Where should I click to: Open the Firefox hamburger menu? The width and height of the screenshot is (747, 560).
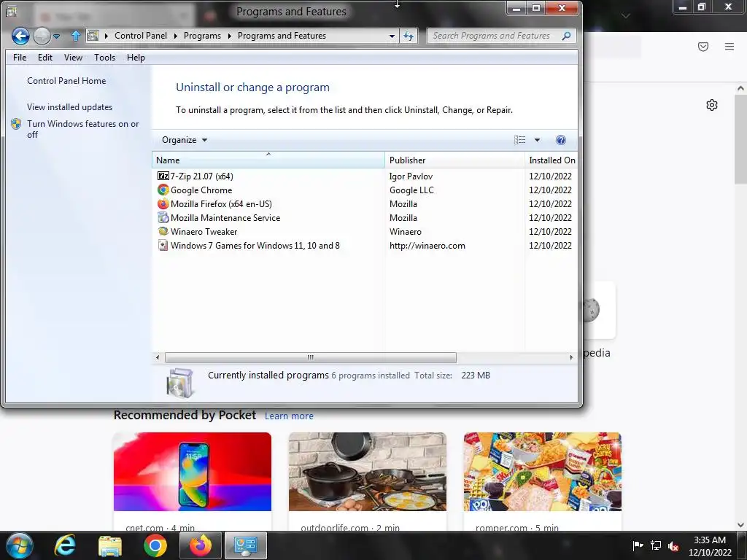(x=729, y=47)
